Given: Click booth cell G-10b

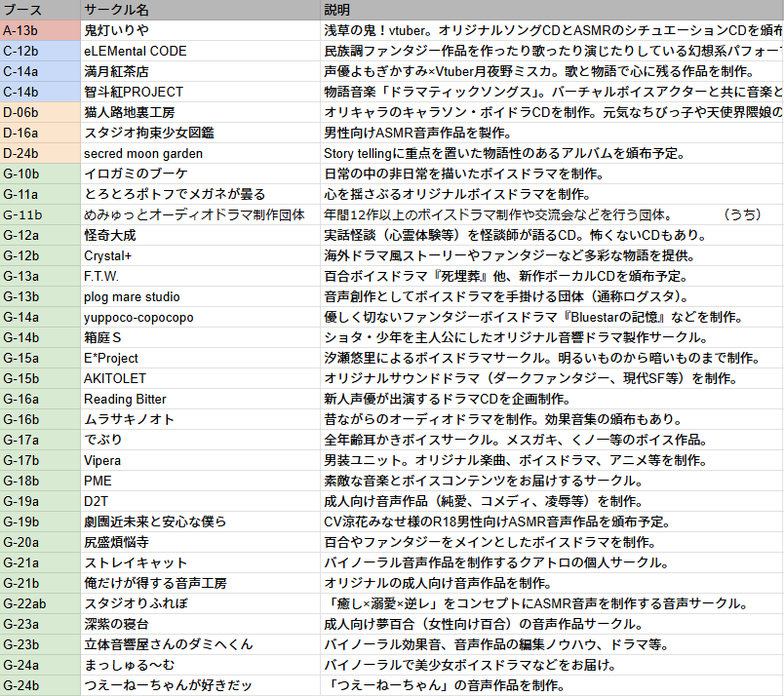Looking at the screenshot, I should (x=40, y=174).
